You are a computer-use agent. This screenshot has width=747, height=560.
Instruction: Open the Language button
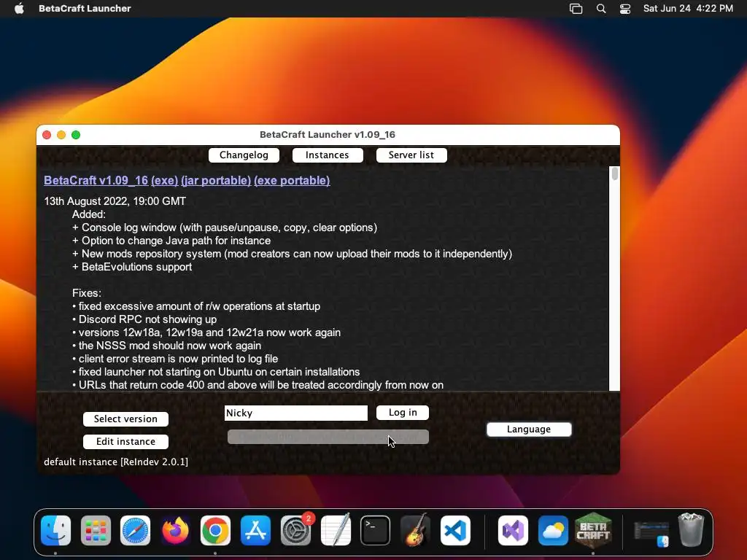coord(529,429)
